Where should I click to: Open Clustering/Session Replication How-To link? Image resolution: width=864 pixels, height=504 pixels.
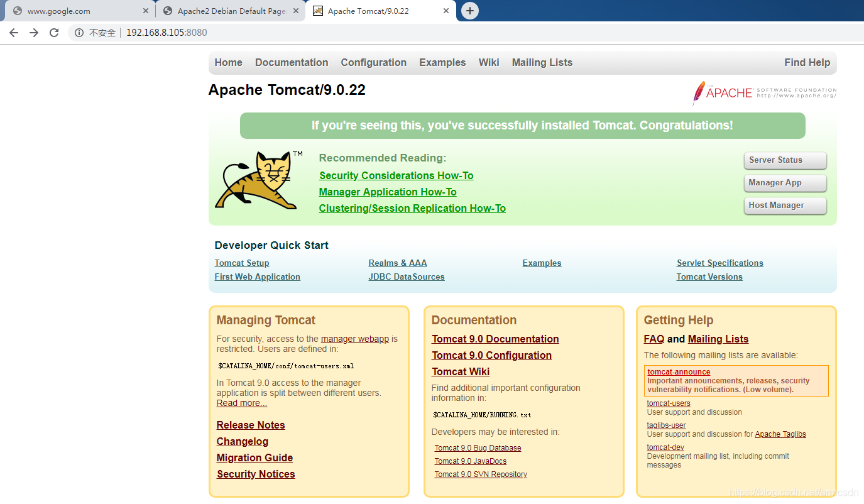click(412, 208)
